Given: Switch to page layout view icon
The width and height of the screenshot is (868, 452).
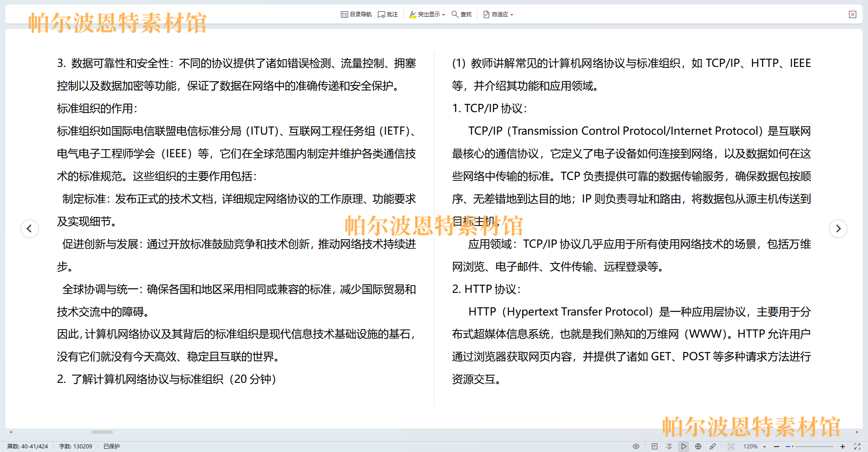Looking at the screenshot, I should (x=655, y=446).
